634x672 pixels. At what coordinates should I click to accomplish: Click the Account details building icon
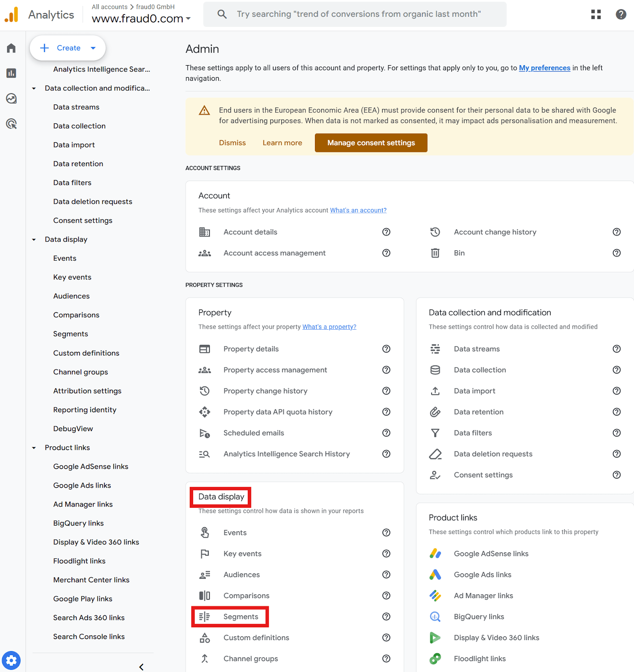pos(204,232)
